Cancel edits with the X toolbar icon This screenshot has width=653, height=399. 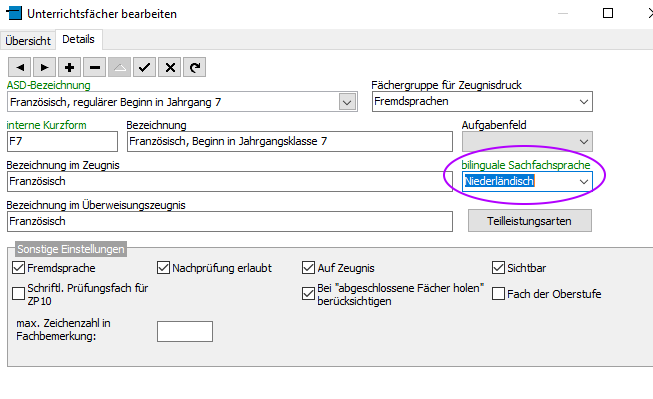(169, 67)
